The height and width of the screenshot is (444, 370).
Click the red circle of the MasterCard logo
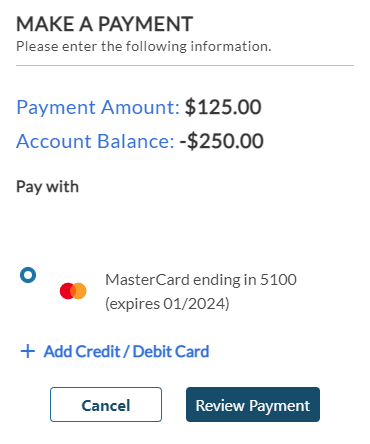[66, 291]
